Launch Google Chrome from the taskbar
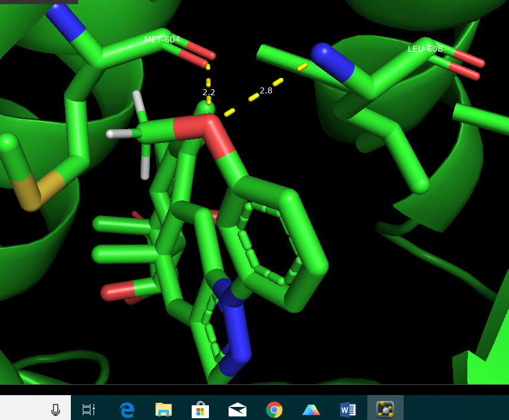 click(x=274, y=409)
